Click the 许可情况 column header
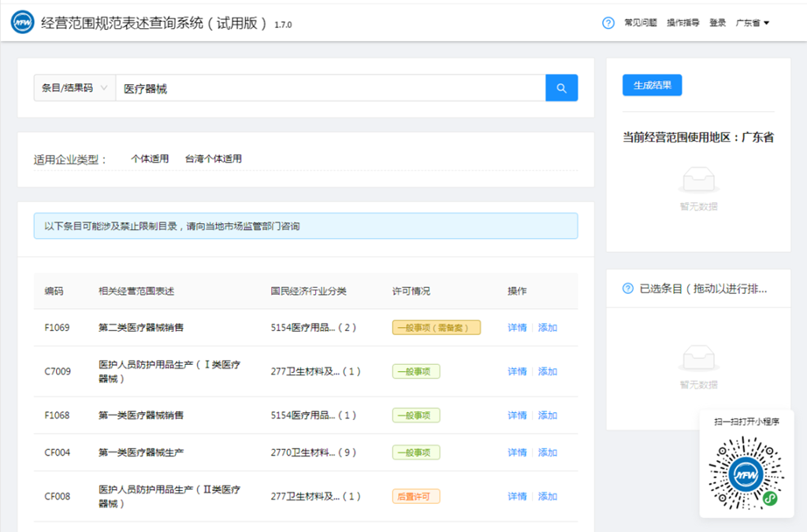Viewport: 807px width, 532px height. (411, 291)
